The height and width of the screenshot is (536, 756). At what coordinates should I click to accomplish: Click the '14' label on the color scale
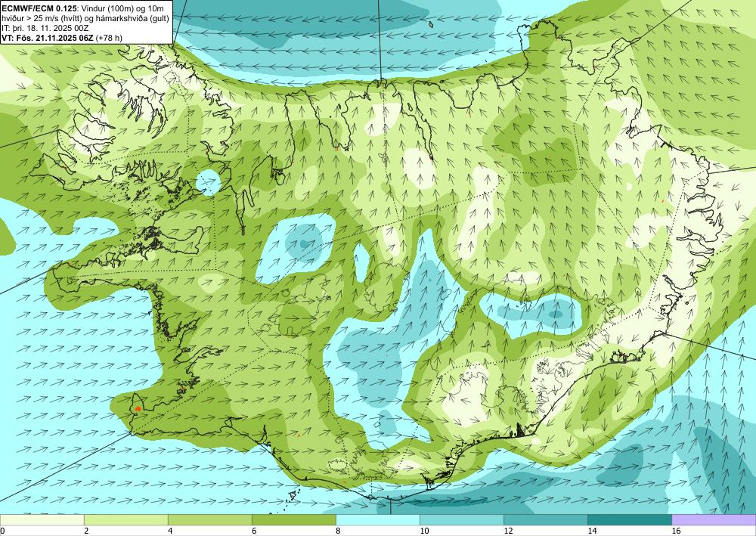pyautogui.click(x=592, y=531)
